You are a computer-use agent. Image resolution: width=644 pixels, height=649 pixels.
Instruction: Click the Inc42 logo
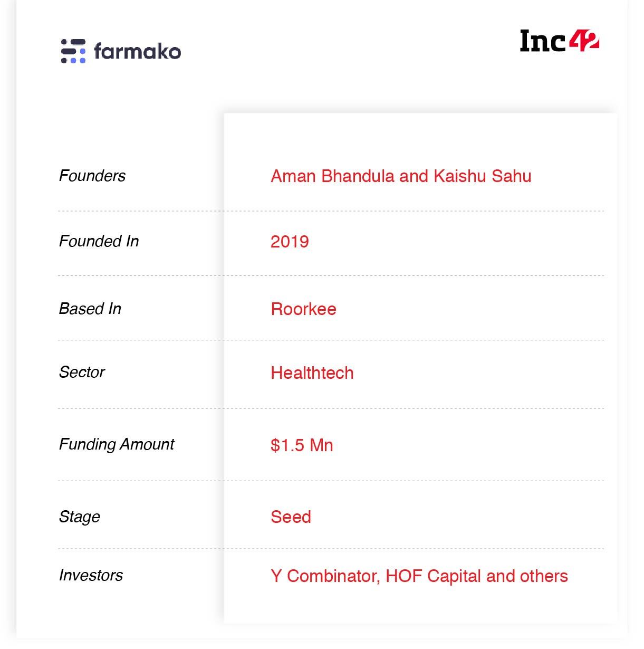point(559,41)
